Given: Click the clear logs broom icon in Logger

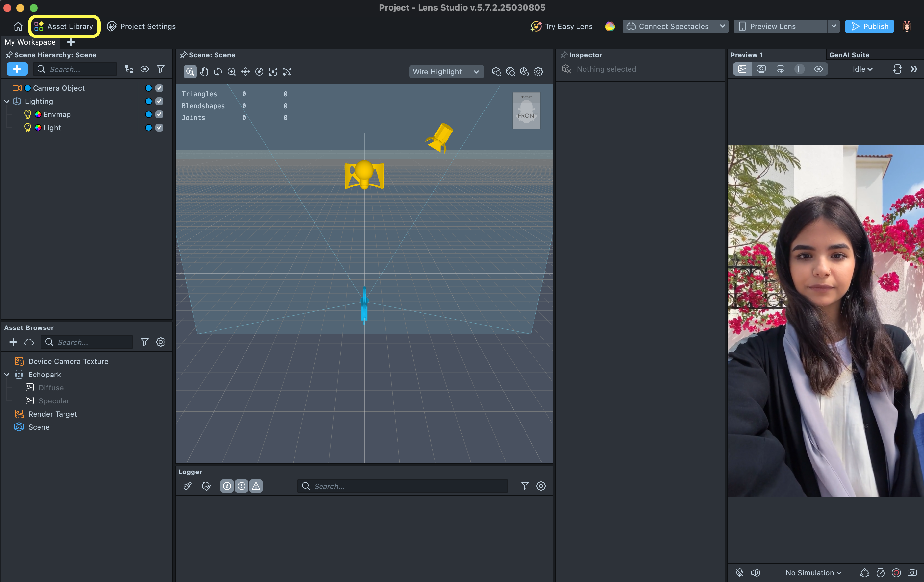Looking at the screenshot, I should [187, 486].
